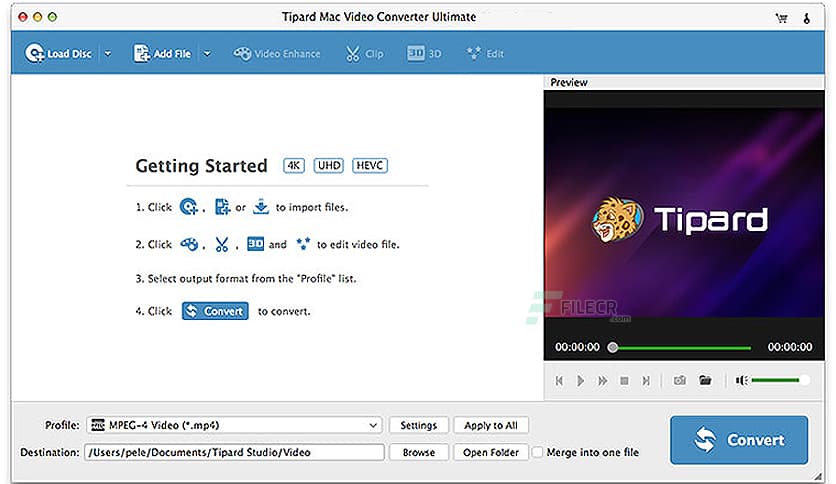
Task: Click the Apply to All button
Action: coord(491,425)
